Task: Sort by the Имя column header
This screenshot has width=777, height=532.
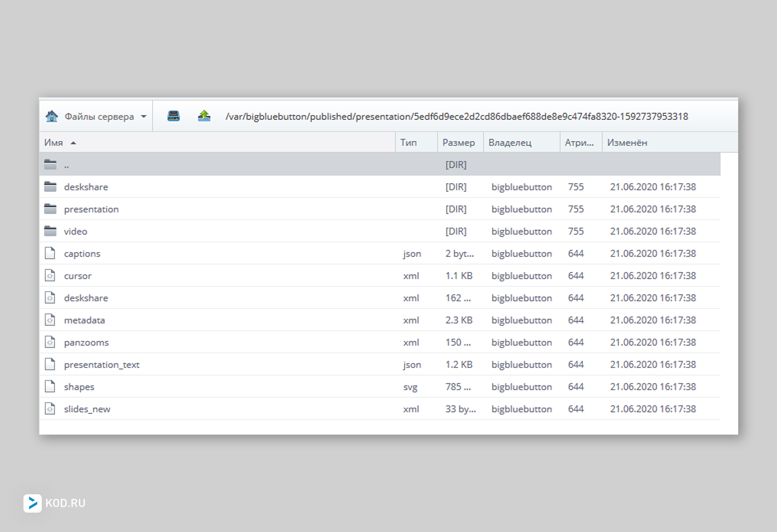Action: [x=53, y=142]
